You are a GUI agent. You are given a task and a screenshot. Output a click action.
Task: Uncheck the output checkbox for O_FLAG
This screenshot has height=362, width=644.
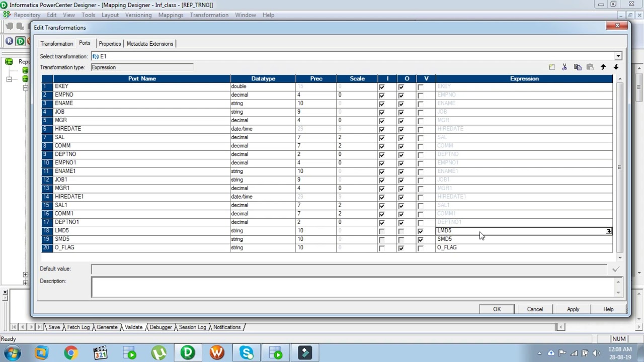401,248
